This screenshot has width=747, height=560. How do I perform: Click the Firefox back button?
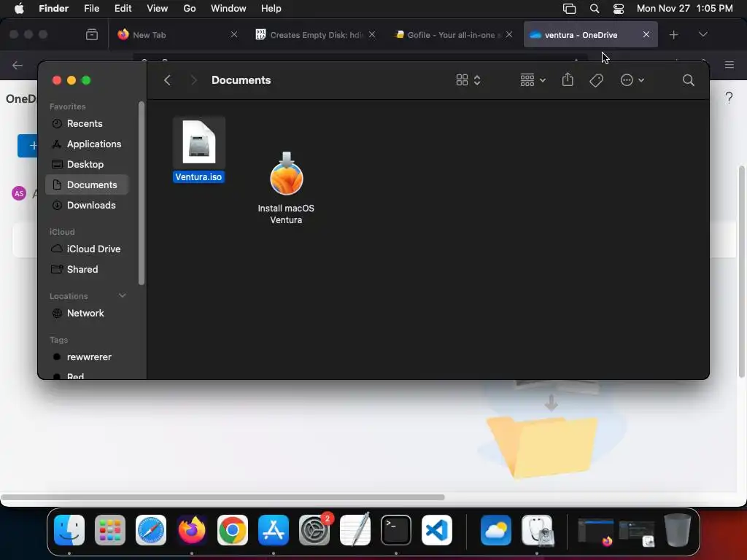(x=18, y=65)
